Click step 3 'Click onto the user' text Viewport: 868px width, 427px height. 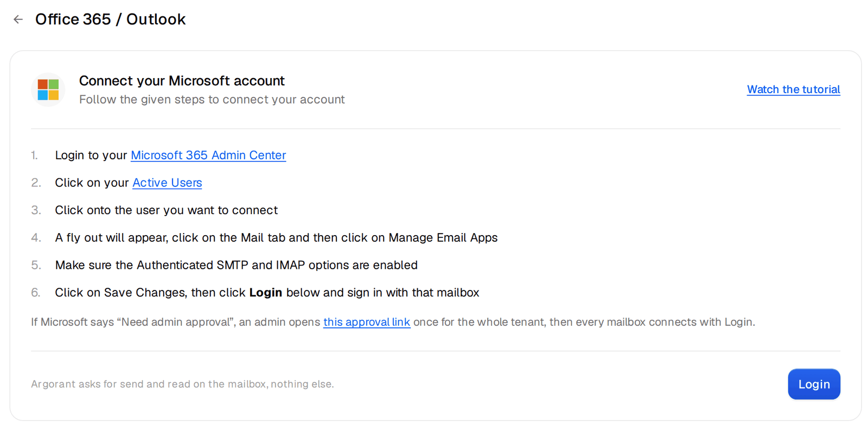[x=166, y=210]
